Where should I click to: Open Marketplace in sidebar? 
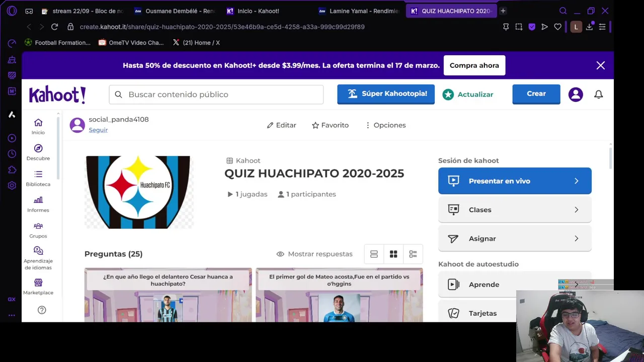(38, 287)
